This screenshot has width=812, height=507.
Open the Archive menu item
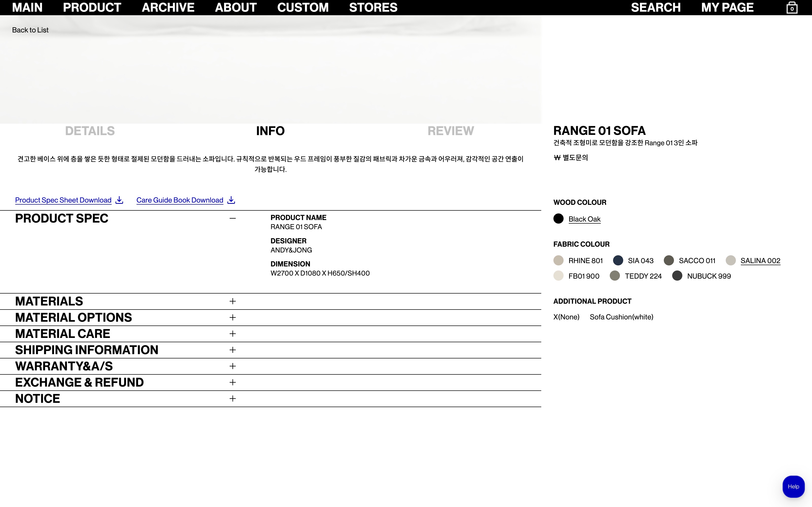coord(168,7)
